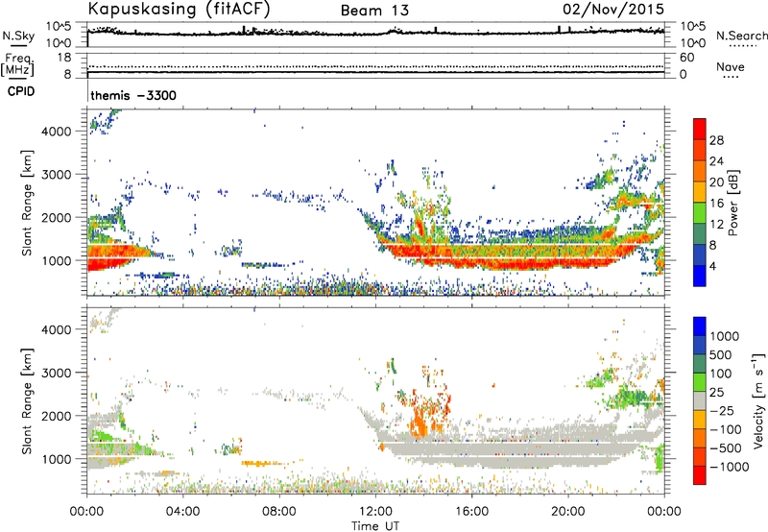Select the 12 dB power colorbar label
The image size is (768, 532).
click(716, 225)
